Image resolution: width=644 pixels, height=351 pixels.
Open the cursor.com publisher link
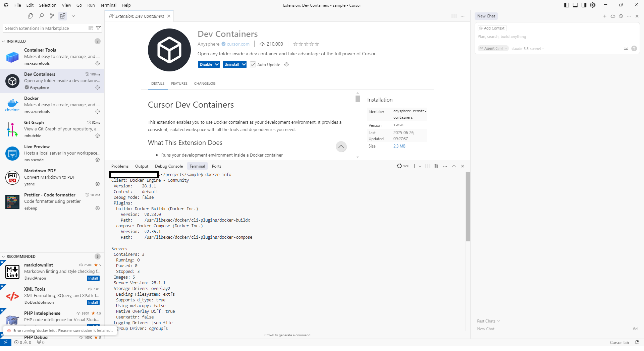(x=238, y=44)
